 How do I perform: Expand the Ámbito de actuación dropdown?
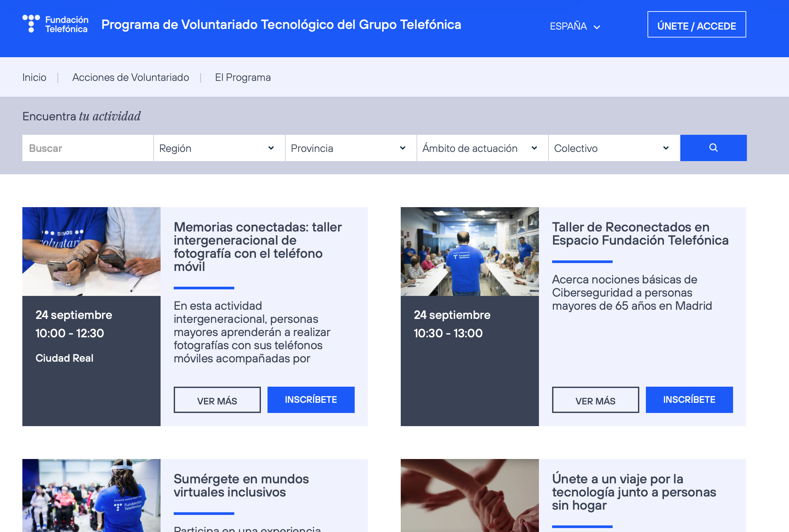[482, 148]
